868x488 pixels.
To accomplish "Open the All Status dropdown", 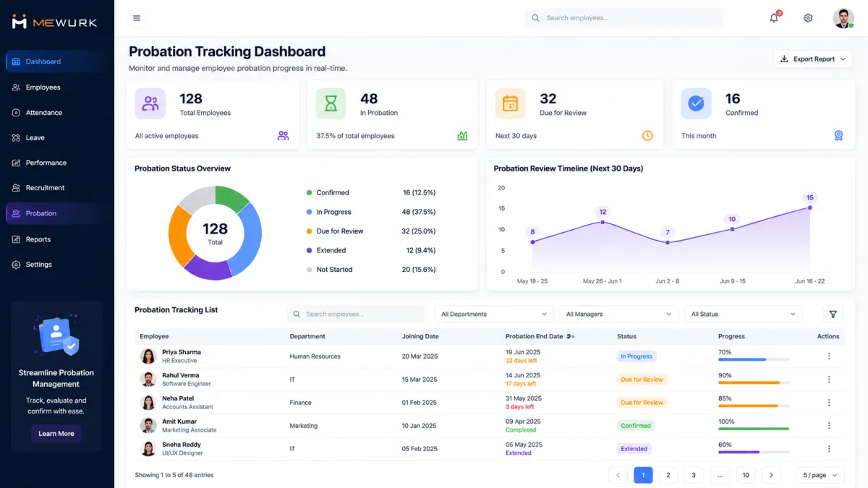I will pyautogui.click(x=744, y=314).
